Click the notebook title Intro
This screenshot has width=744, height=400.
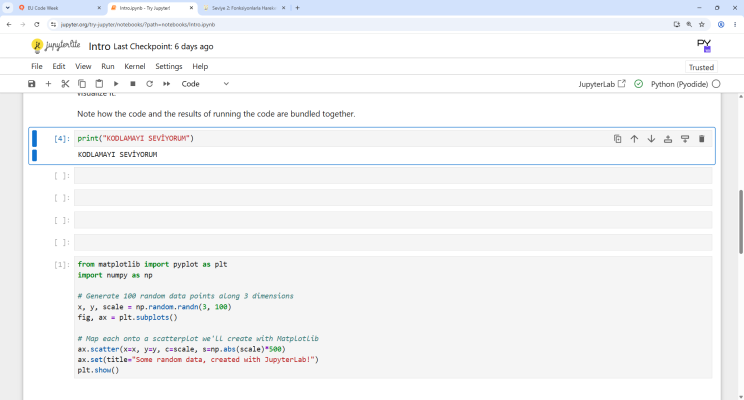click(99, 47)
